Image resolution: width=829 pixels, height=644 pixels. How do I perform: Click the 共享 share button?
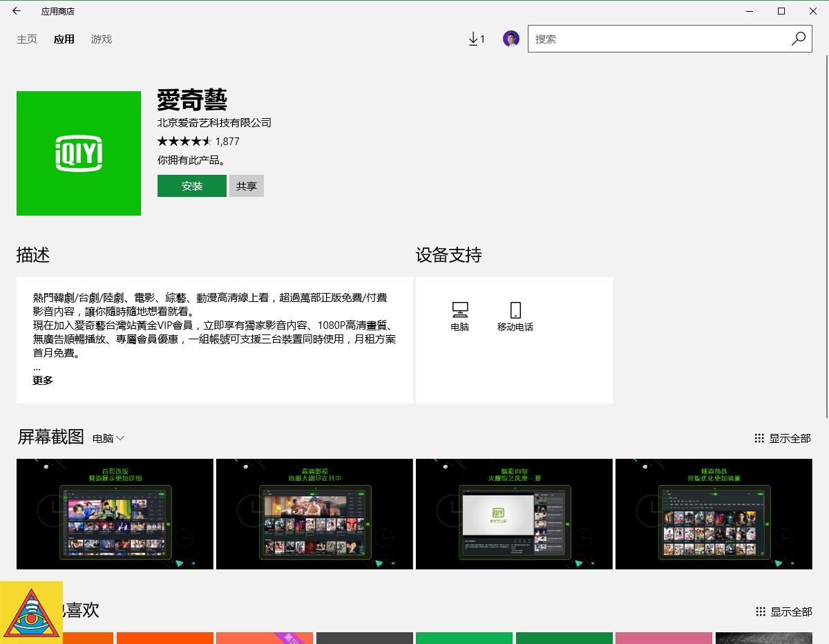click(x=246, y=186)
